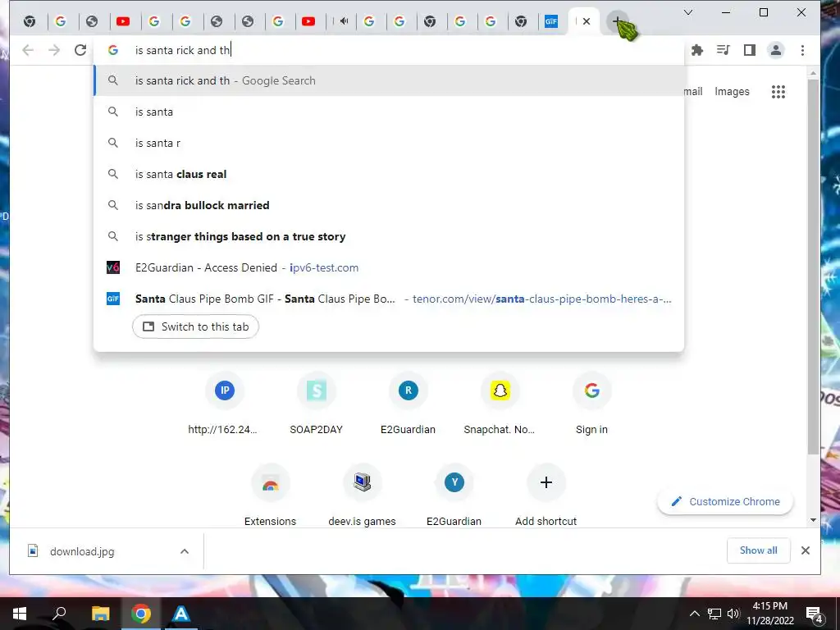The width and height of the screenshot is (840, 630).
Task: Select the "is santa" suggestion
Action: click(x=389, y=112)
